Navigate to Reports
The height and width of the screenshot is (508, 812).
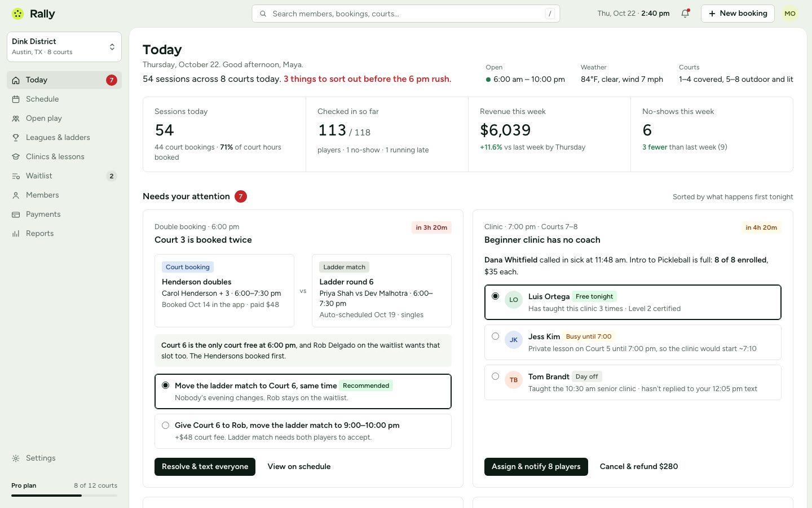[64, 234]
